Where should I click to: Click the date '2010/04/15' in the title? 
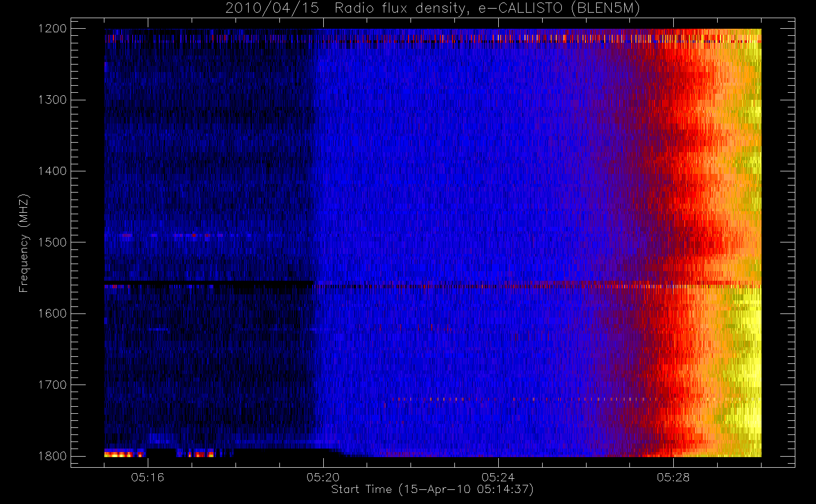click(272, 9)
